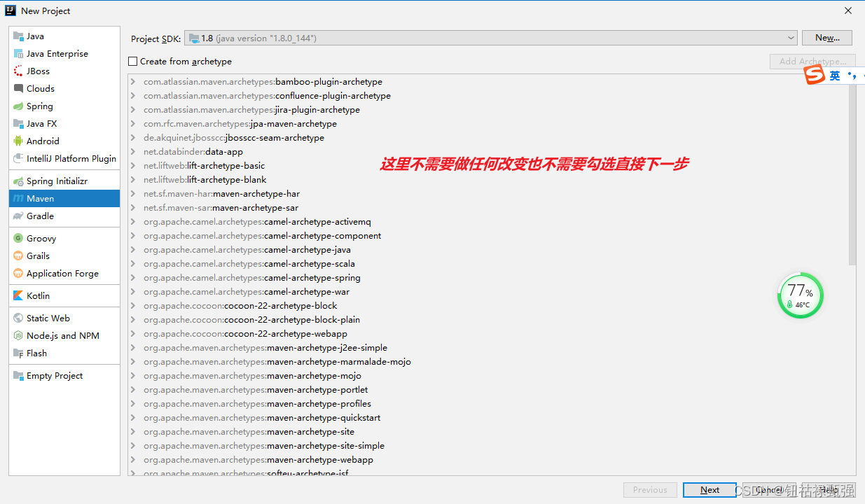
Task: Open the Project SDK dropdown
Action: [491, 38]
